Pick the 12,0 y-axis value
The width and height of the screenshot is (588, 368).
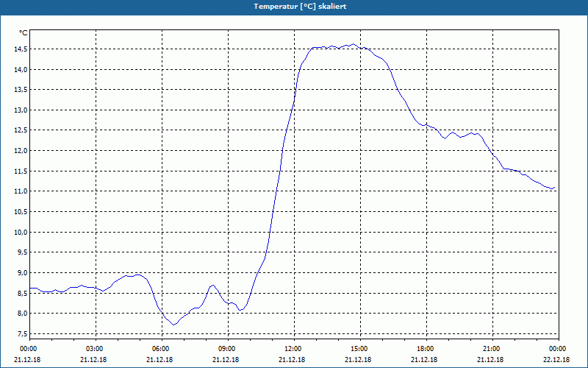coord(21,151)
